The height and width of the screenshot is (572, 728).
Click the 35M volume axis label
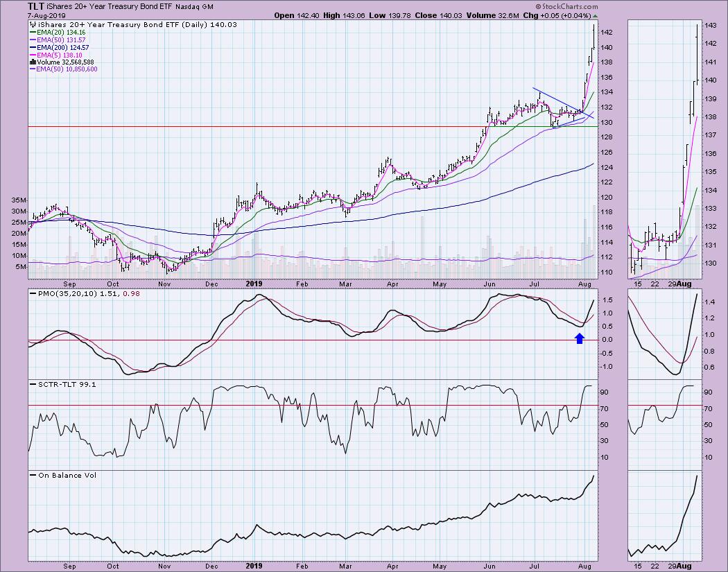pos(19,200)
